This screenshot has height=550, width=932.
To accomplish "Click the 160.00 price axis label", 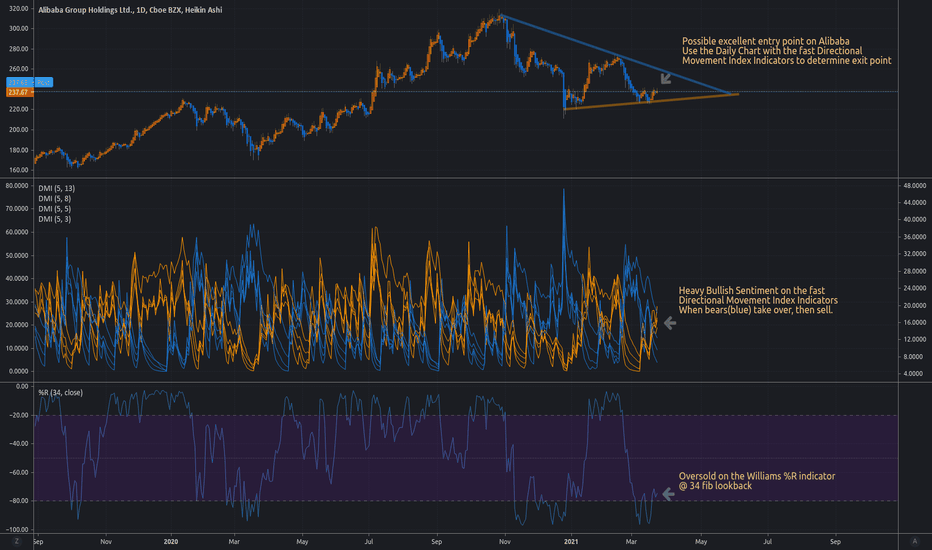I will pyautogui.click(x=19, y=170).
